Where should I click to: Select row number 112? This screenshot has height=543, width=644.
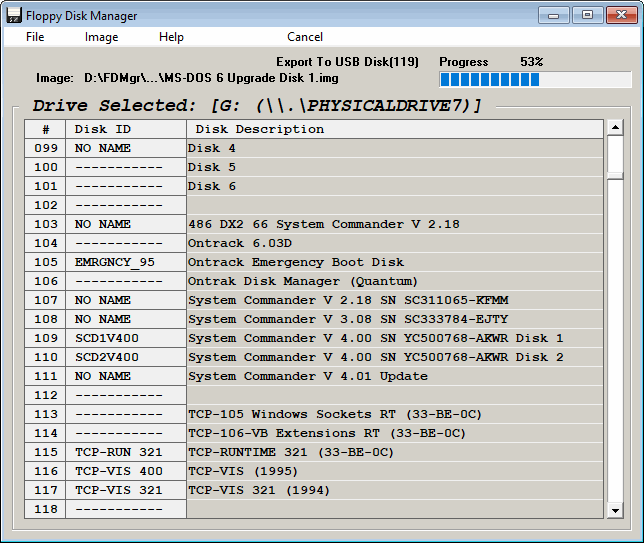coord(45,395)
